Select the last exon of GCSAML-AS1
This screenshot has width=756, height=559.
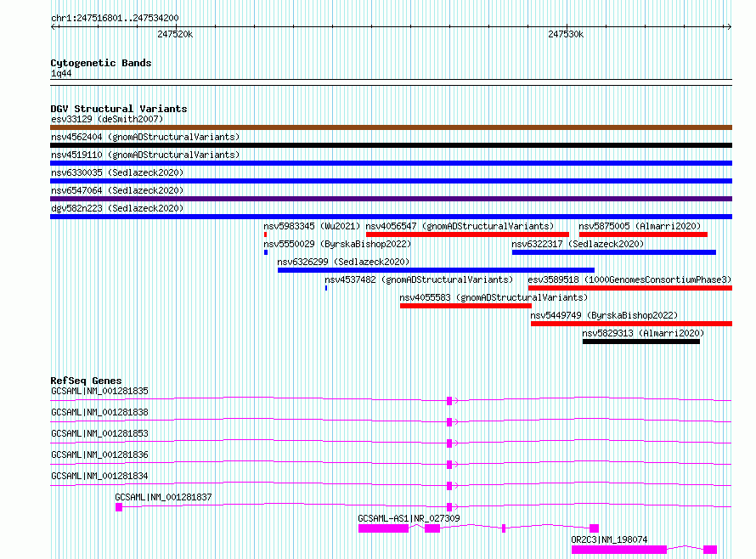(595, 528)
